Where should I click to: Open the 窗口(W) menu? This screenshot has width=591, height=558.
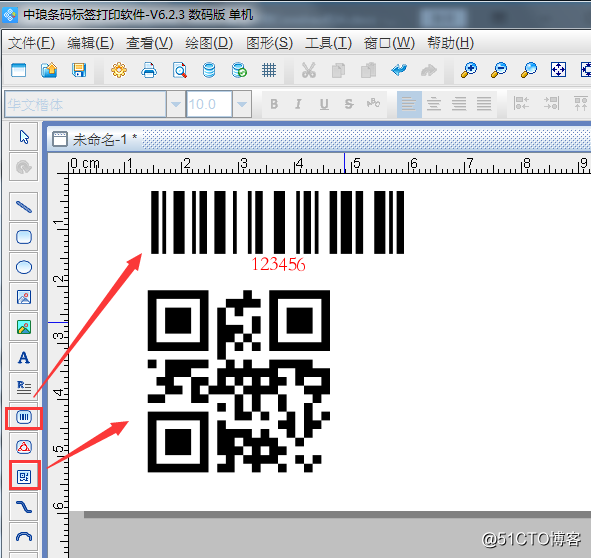pyautogui.click(x=389, y=43)
